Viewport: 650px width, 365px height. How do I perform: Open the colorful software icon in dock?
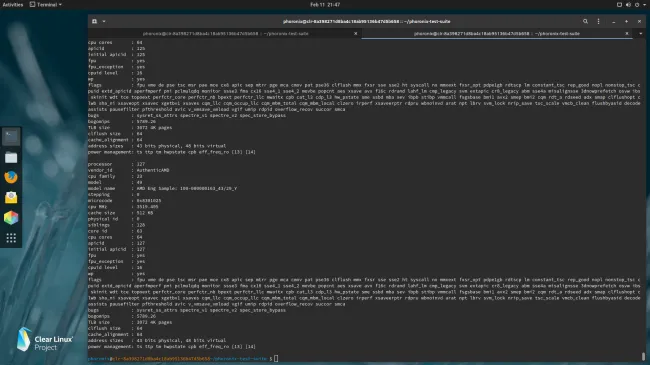(11, 218)
